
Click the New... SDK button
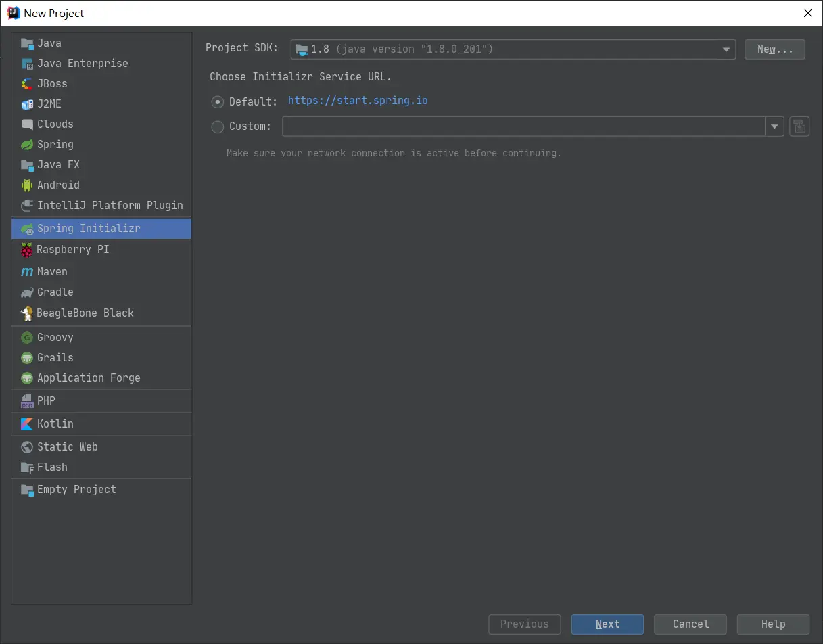click(775, 49)
